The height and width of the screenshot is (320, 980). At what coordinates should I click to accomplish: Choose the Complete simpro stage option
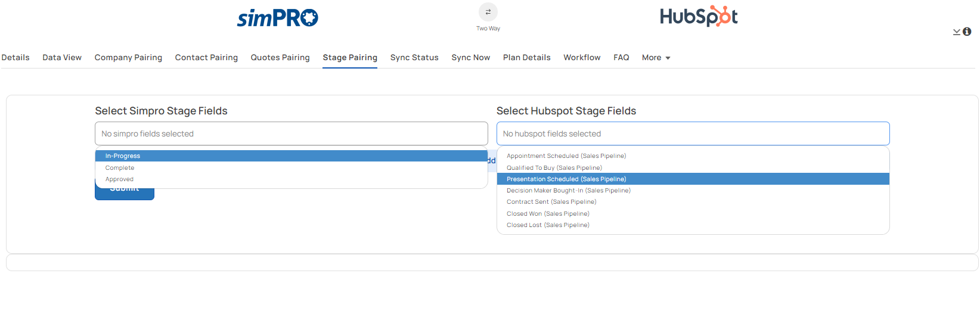coord(120,168)
